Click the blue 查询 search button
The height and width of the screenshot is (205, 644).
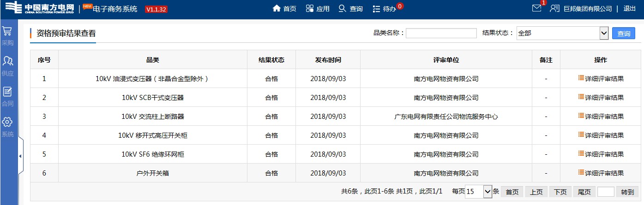623,34
